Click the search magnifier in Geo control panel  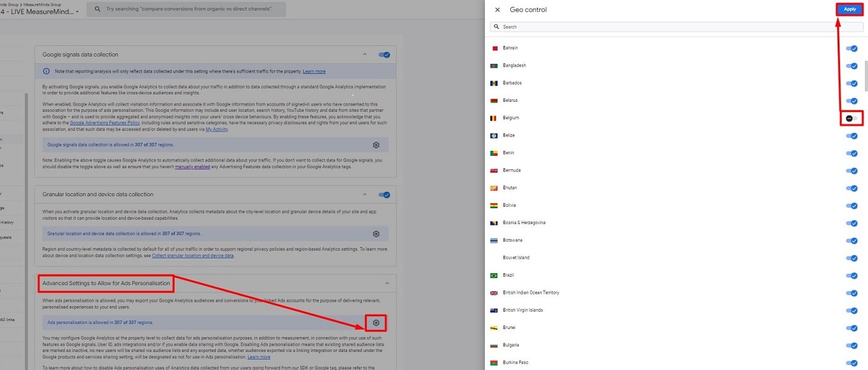click(x=495, y=26)
